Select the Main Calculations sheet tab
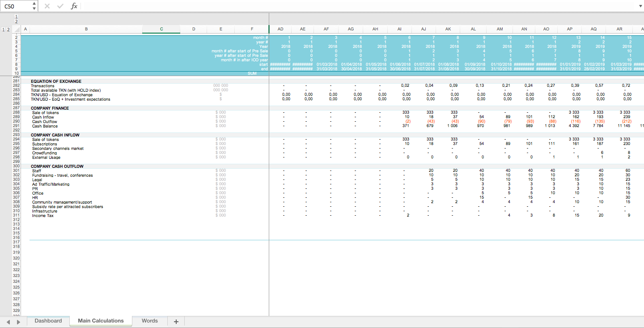This screenshot has height=328, width=644. pyautogui.click(x=101, y=321)
